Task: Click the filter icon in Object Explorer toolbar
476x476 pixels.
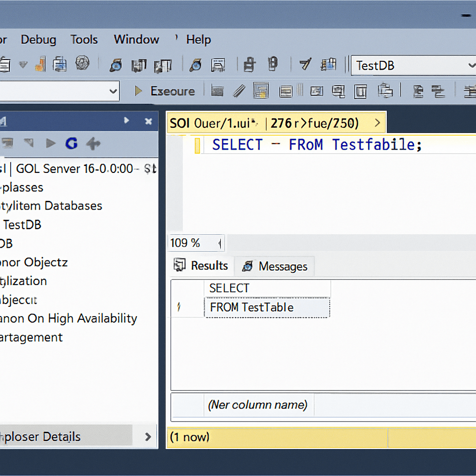Action: [x=28, y=142]
